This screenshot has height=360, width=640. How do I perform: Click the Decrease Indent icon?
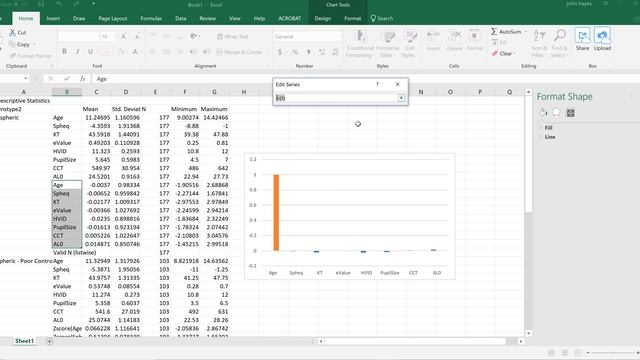tap(193, 52)
